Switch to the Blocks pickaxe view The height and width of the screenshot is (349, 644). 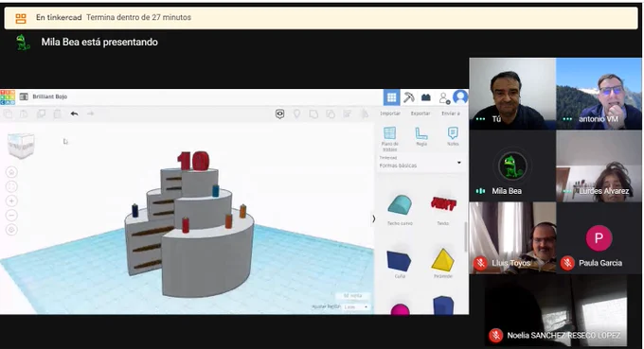(x=409, y=97)
